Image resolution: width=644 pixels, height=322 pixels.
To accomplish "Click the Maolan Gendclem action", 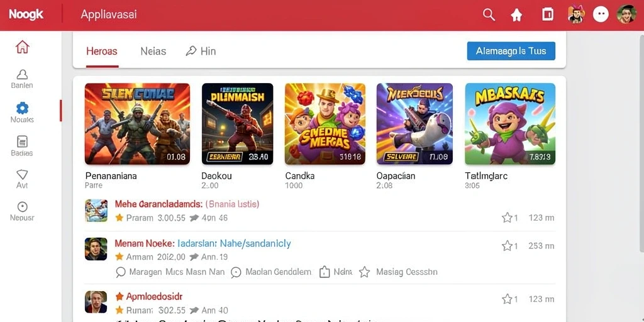I will click(x=271, y=272).
